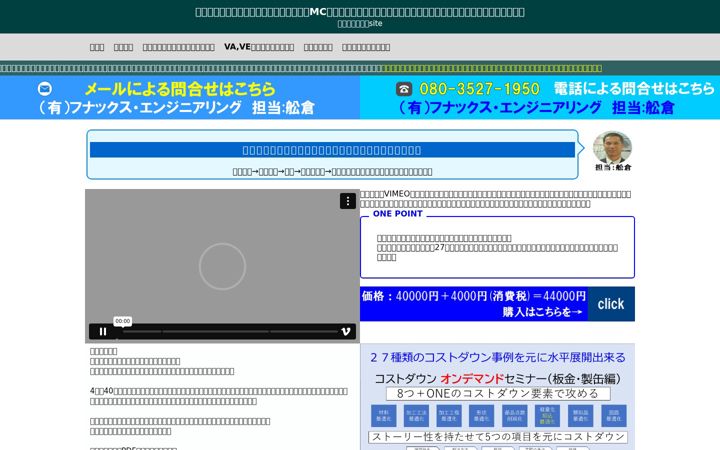Click the dark blue "click" purchase button
Viewport: 720px width, 450px height.
pos(611,304)
